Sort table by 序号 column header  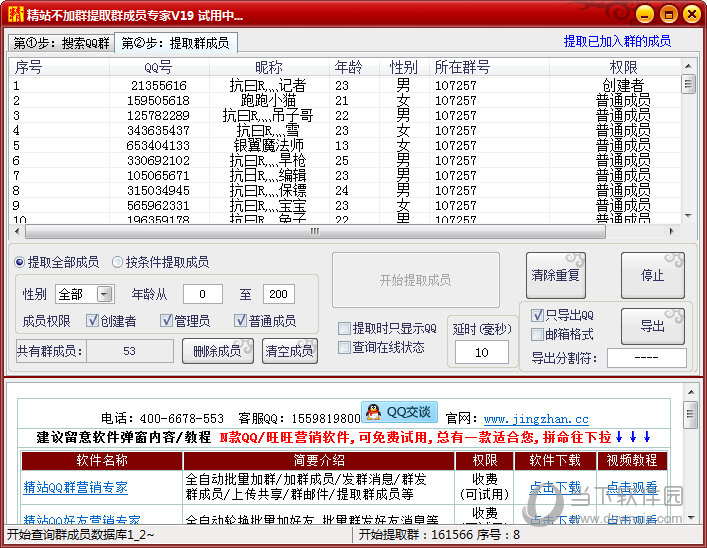click(59, 67)
